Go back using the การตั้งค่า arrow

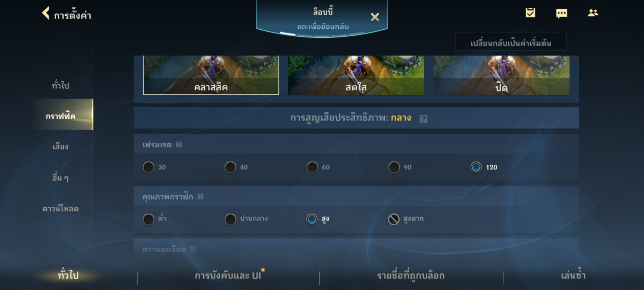(x=46, y=13)
